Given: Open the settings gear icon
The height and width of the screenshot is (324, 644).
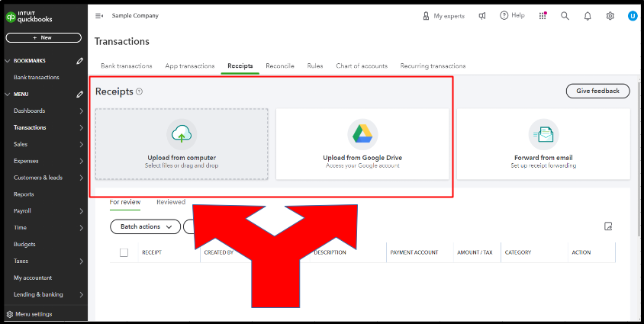Looking at the screenshot, I should 610,16.
